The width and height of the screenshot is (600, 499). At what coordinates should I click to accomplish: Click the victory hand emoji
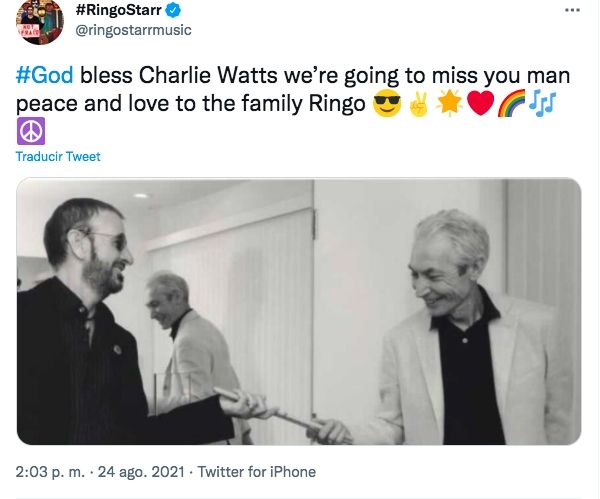417,103
